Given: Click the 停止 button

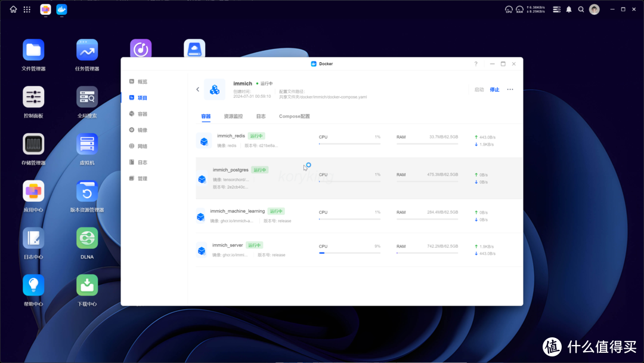Looking at the screenshot, I should tap(494, 90).
